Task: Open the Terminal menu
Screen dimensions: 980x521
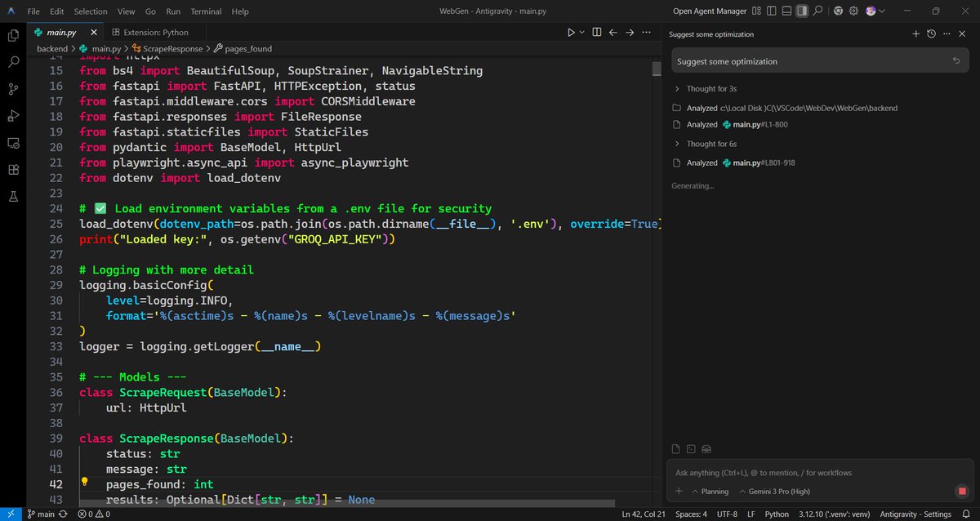Action: point(207,11)
